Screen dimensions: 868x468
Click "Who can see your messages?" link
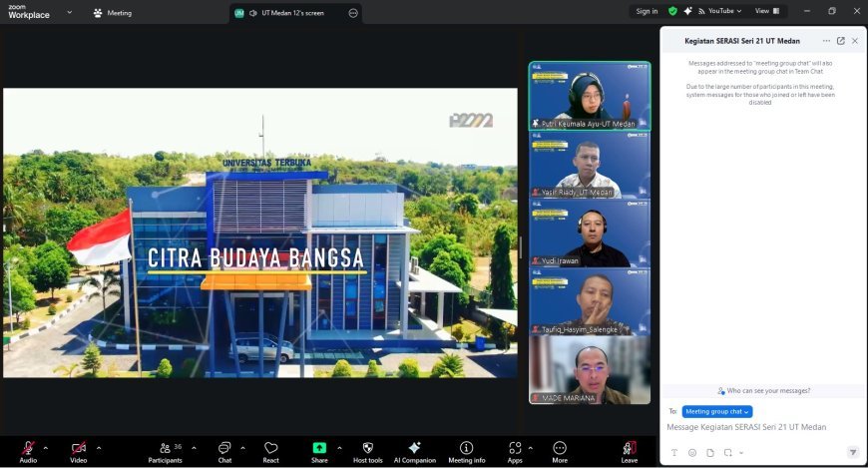(x=763, y=390)
